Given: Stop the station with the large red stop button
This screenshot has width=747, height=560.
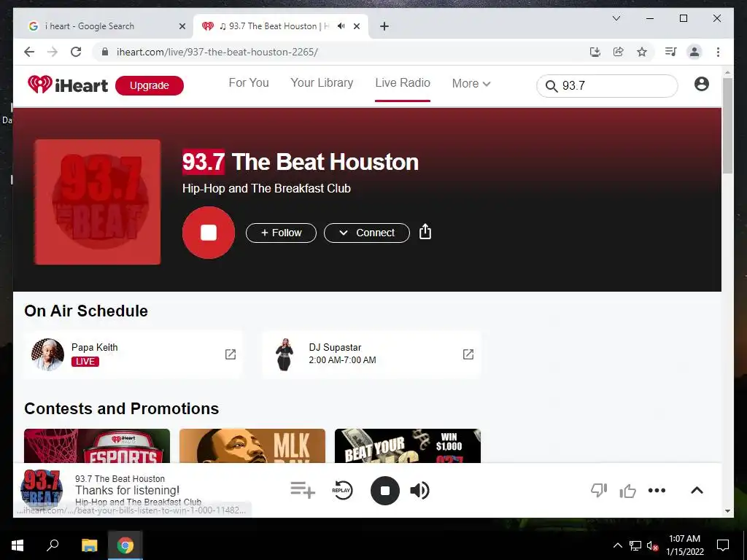Looking at the screenshot, I should (208, 233).
